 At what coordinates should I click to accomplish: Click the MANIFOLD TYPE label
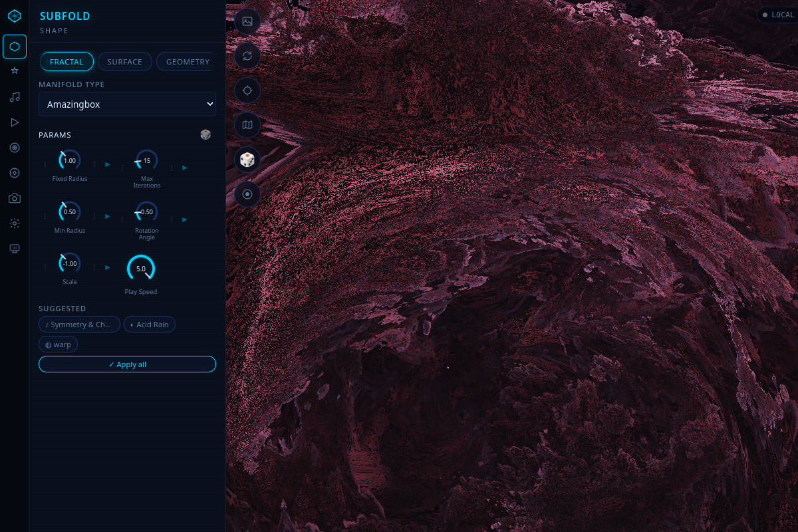72,84
